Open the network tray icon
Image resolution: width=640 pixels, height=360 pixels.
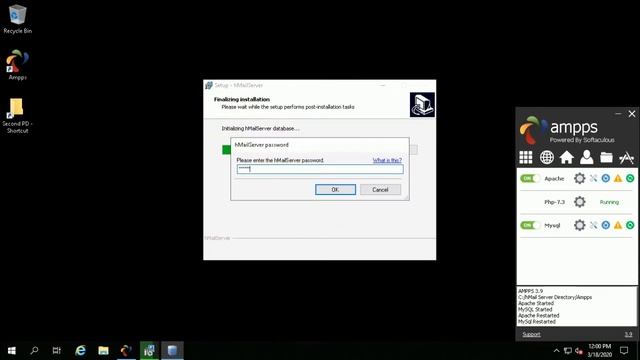click(x=567, y=351)
